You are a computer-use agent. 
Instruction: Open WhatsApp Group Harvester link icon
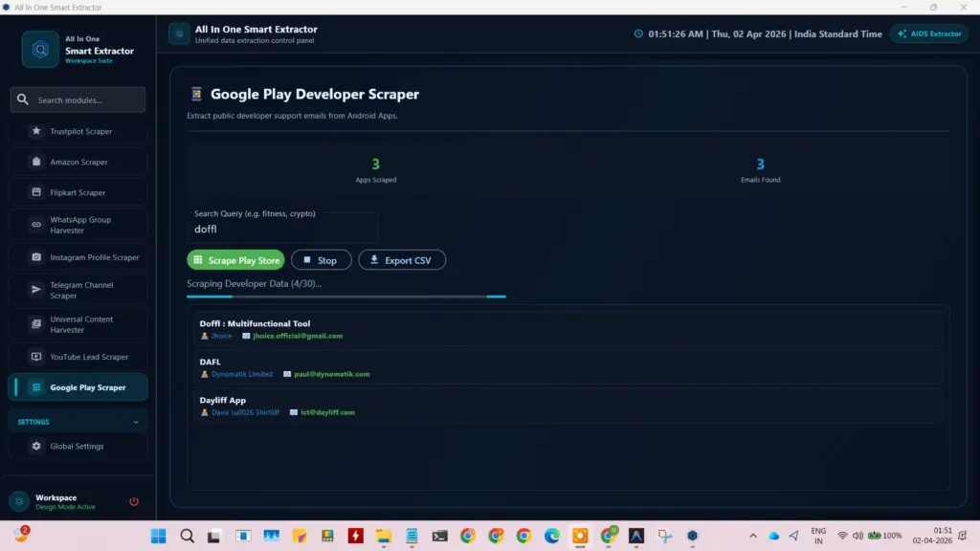pyautogui.click(x=36, y=224)
